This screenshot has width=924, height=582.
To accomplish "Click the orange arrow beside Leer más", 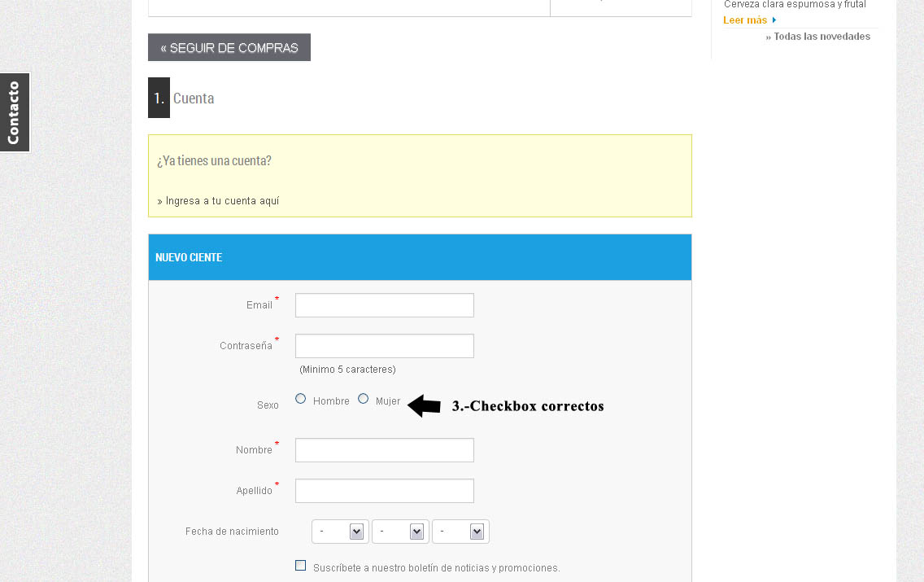I will click(774, 20).
